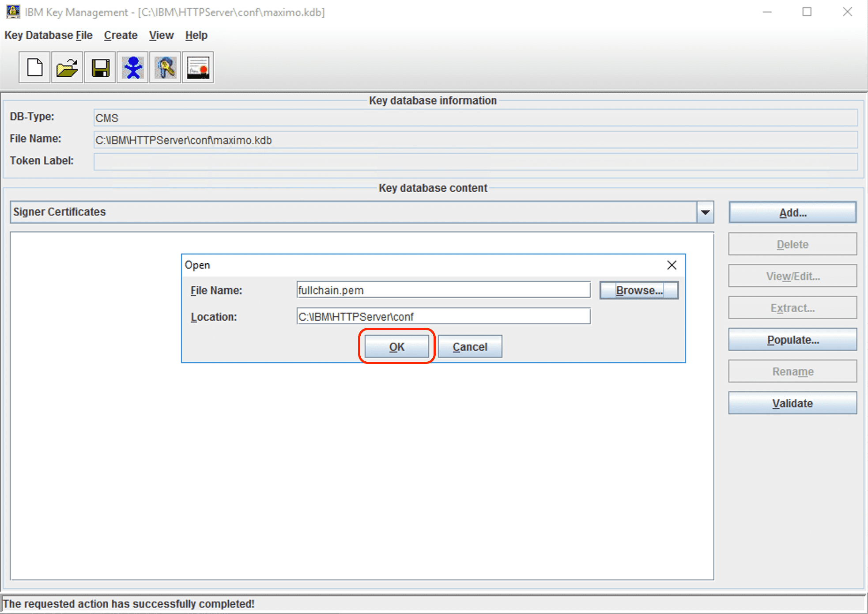Click the Validate button
Image resolution: width=868 pixels, height=614 pixels.
click(x=793, y=403)
